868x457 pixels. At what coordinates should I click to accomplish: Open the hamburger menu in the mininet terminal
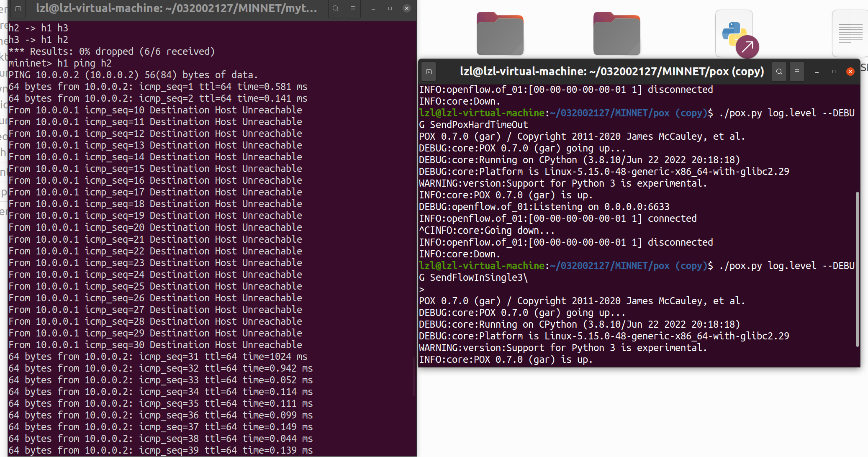(353, 8)
